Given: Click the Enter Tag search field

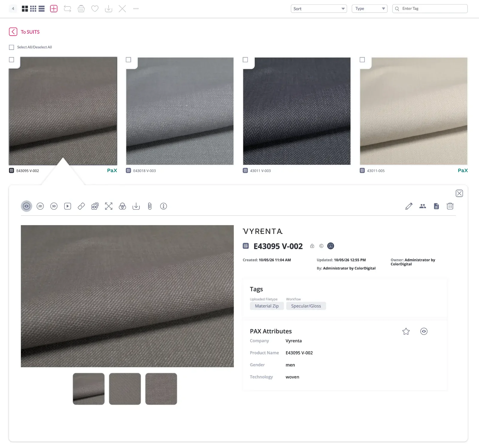Looking at the screenshot, I should coord(430,9).
